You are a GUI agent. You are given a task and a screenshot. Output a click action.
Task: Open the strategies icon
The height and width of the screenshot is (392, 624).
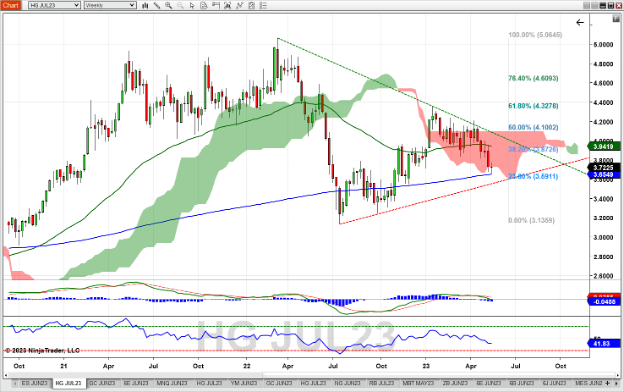[x=252, y=5]
